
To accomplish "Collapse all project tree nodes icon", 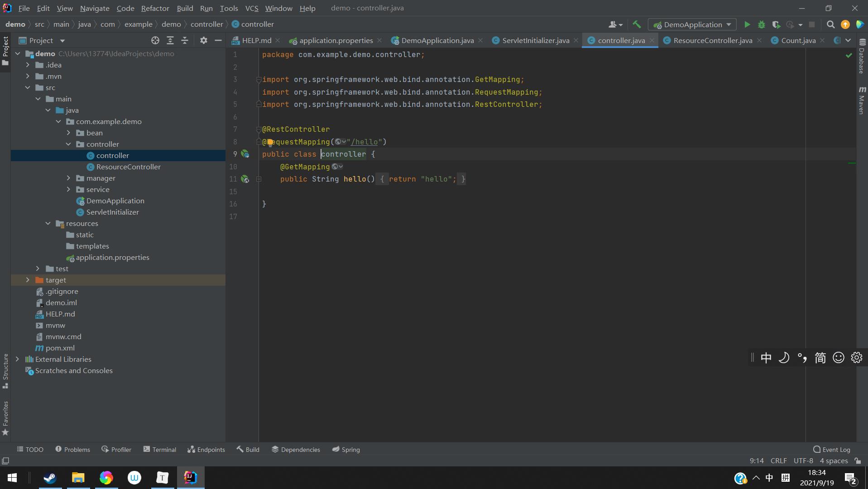I will click(185, 40).
